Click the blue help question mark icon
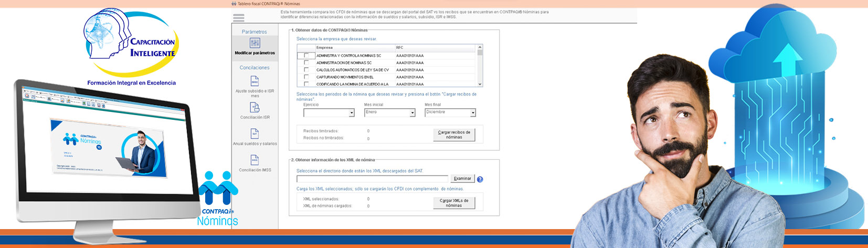 (480, 179)
